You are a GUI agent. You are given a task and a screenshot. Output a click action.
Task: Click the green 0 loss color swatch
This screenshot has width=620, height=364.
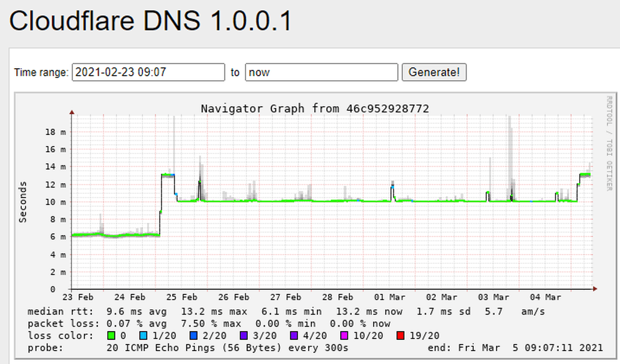[x=111, y=336]
